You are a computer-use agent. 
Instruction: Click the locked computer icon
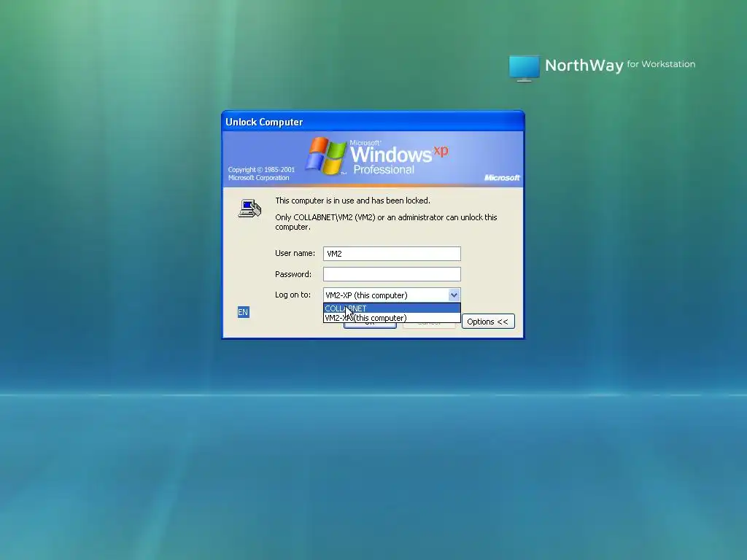(x=249, y=209)
